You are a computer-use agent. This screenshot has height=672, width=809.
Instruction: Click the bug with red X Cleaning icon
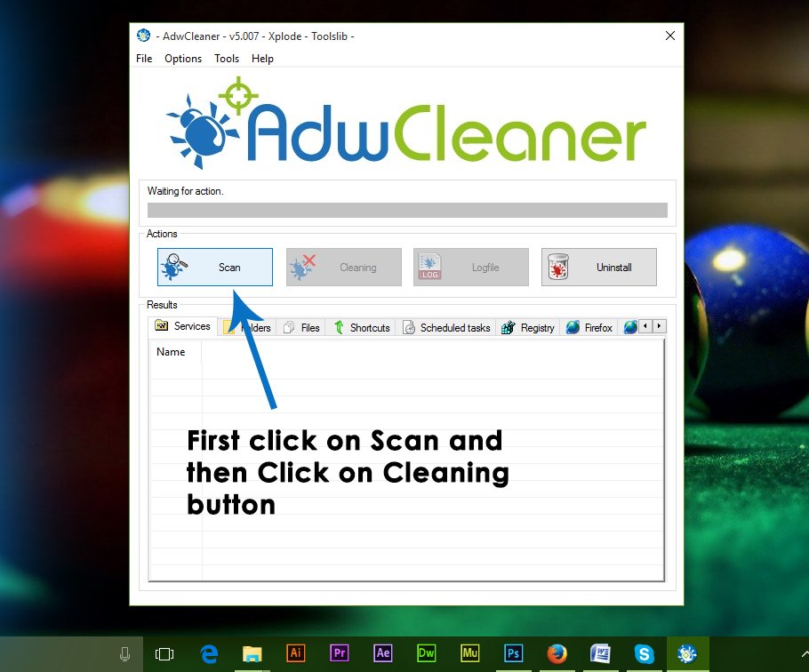click(303, 267)
